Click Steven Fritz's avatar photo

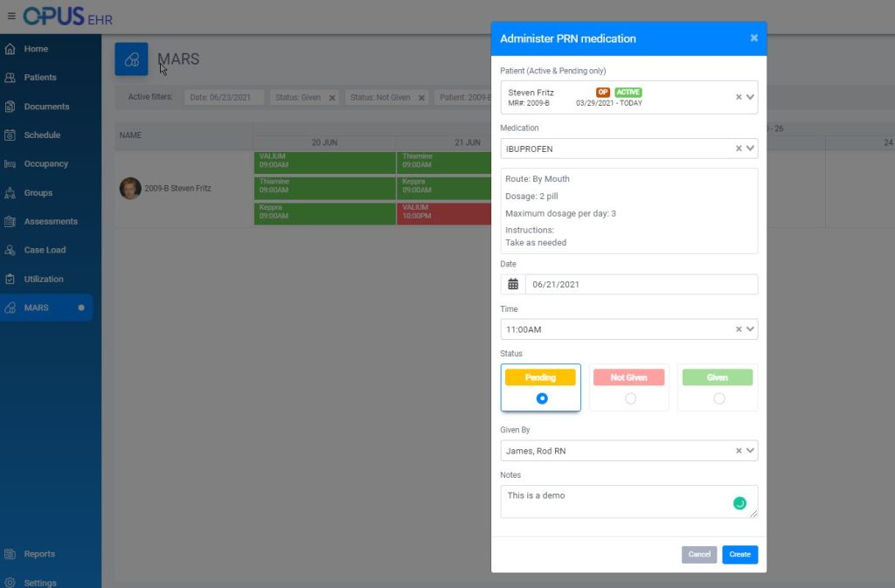tap(130, 188)
